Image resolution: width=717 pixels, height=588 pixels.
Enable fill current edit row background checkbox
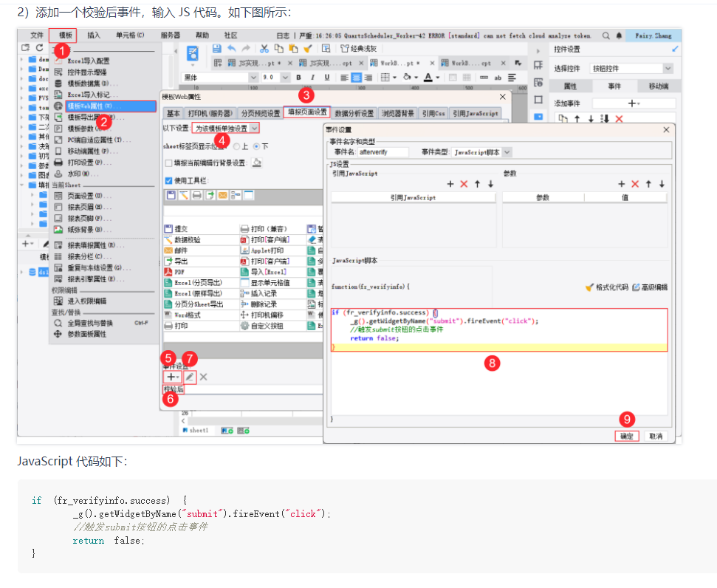click(x=168, y=163)
